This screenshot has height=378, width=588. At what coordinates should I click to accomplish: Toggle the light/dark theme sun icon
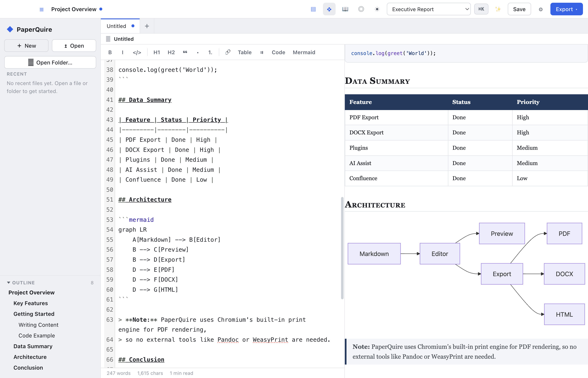pyautogui.click(x=377, y=9)
